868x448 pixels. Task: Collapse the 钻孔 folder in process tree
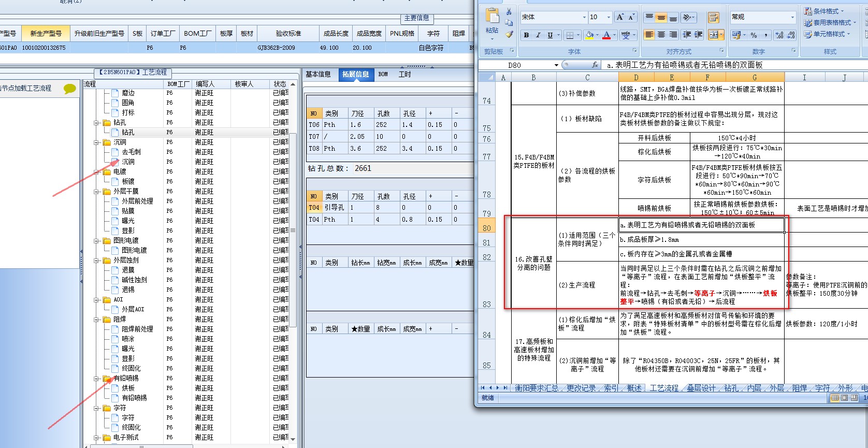pos(96,123)
